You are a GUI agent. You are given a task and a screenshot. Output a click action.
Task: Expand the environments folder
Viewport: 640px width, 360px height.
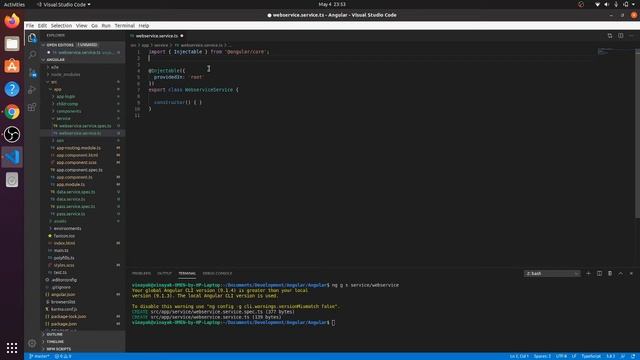[67, 229]
